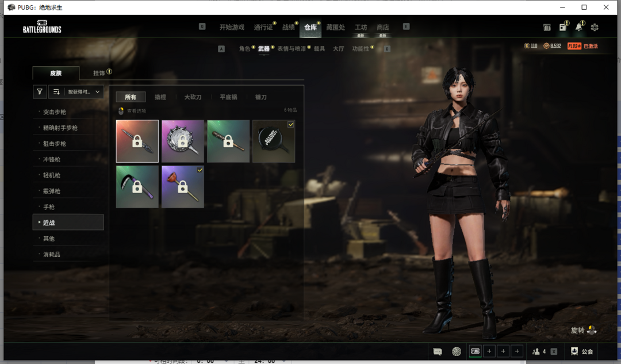The image size is (621, 364).
Task: Select the locked sickle skin
Action: pos(137,187)
